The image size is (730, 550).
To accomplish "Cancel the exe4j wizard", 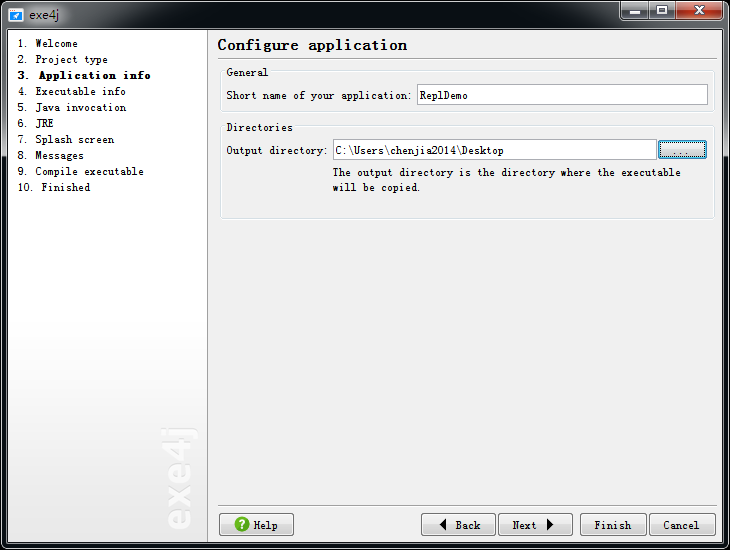I will pos(682,525).
